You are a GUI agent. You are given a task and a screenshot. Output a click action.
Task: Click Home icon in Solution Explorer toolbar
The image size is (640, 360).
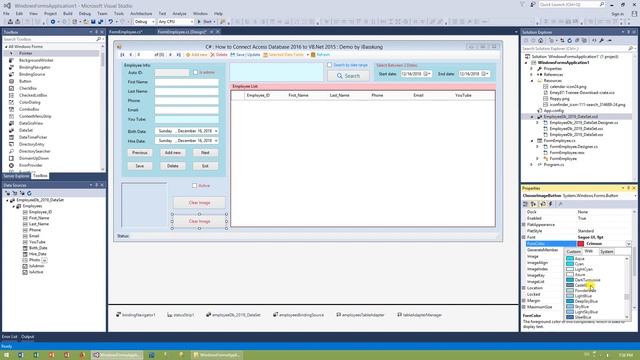pos(541,41)
